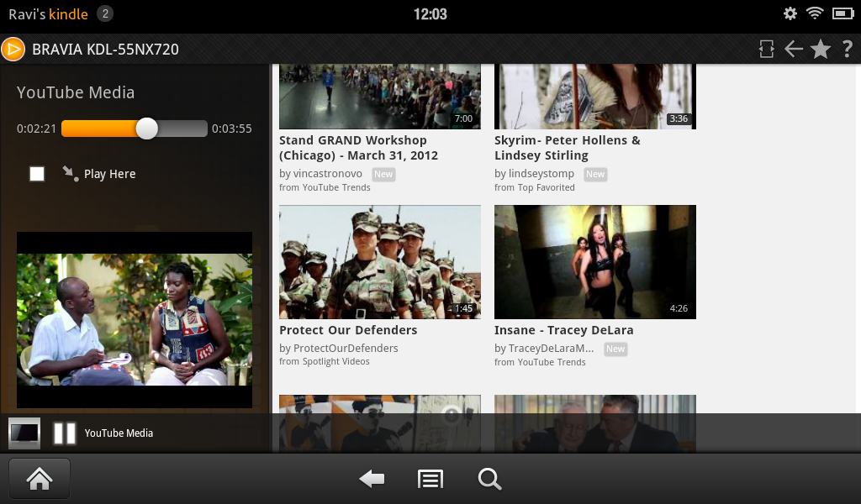Click the fullscreen resize icon
This screenshot has height=504, width=861.
coord(766,49)
